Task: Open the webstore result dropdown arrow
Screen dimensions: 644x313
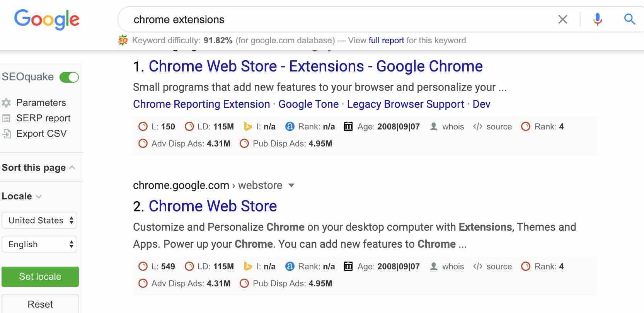Action: click(x=291, y=185)
